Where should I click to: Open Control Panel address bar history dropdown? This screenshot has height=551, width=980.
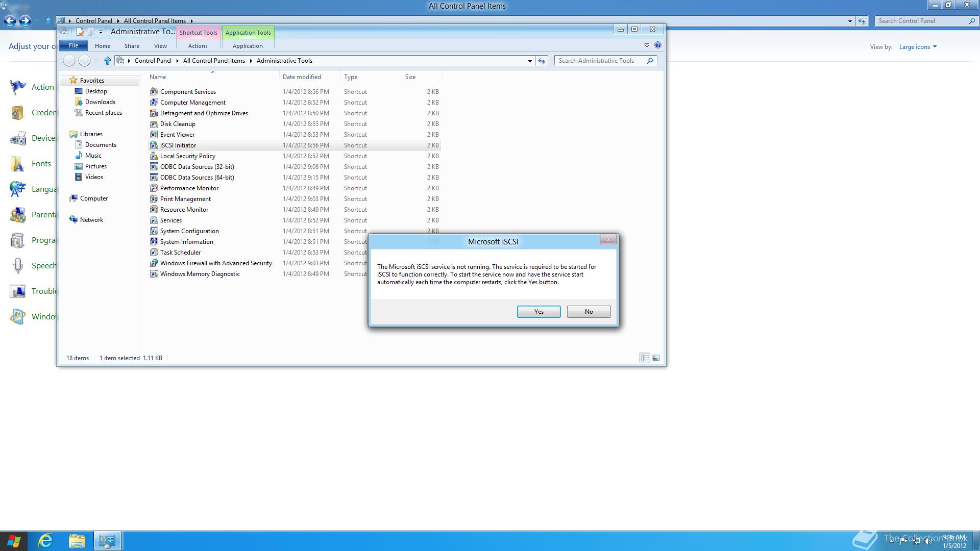[x=850, y=21]
